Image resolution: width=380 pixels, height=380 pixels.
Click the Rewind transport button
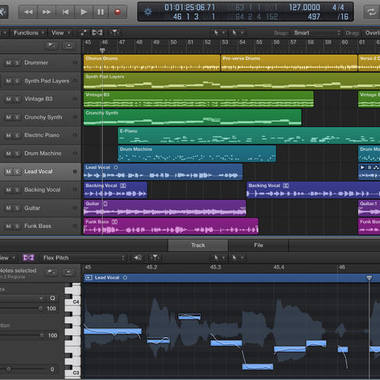[28, 12]
